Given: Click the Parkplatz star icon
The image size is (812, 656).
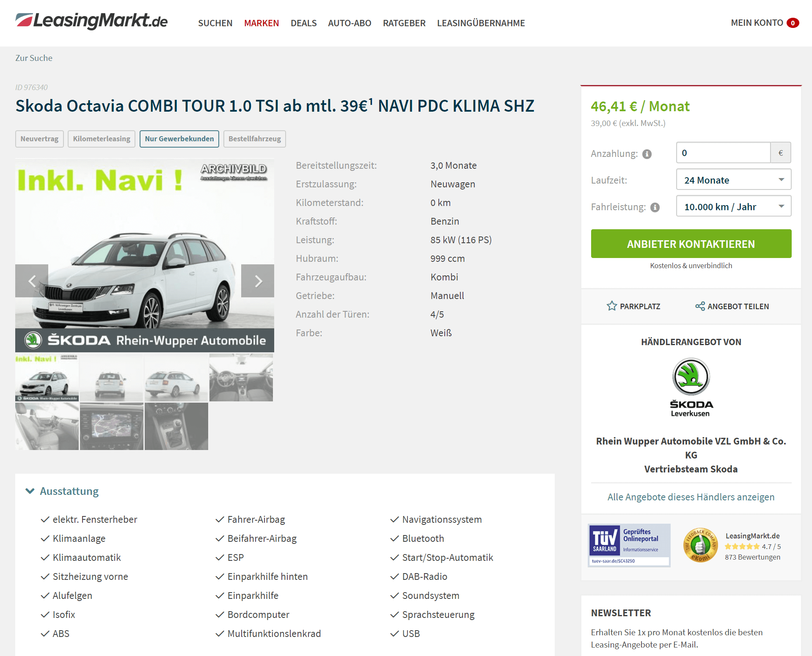Looking at the screenshot, I should point(611,306).
